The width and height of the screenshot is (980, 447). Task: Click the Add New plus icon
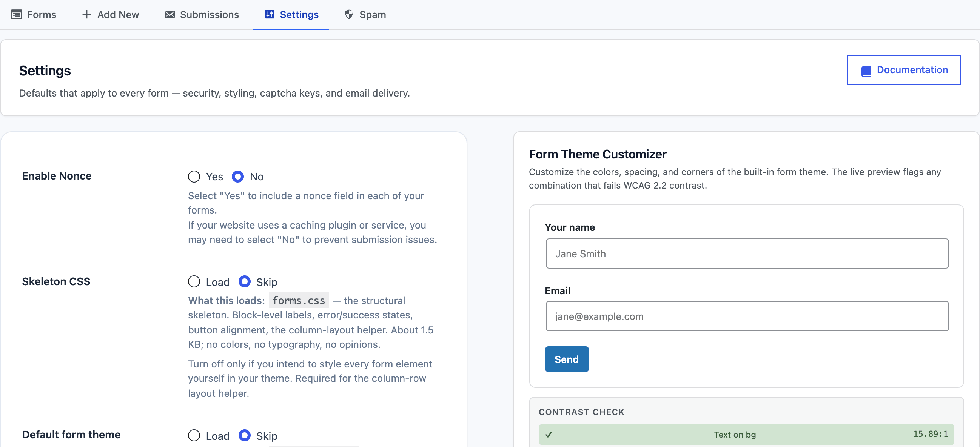point(87,14)
